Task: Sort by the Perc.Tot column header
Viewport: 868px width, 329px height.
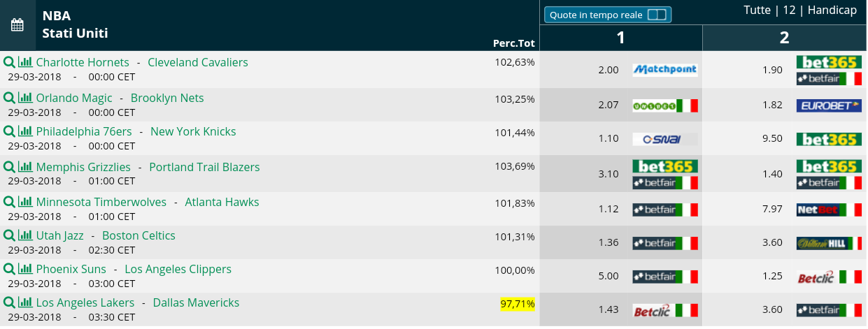Action: (x=514, y=43)
